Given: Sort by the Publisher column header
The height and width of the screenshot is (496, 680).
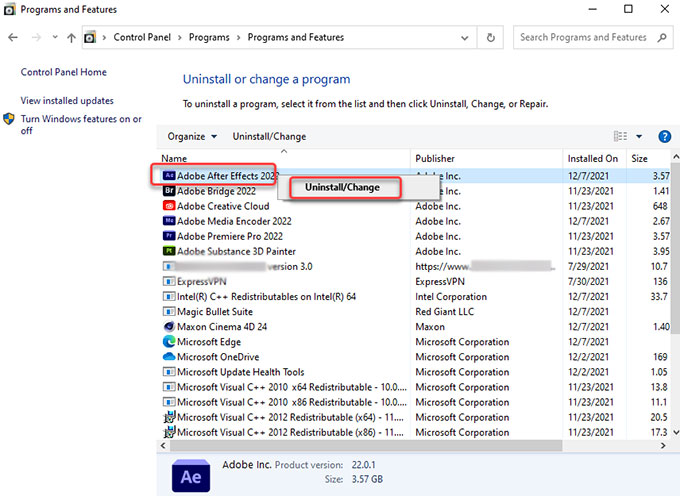Looking at the screenshot, I should [x=435, y=159].
